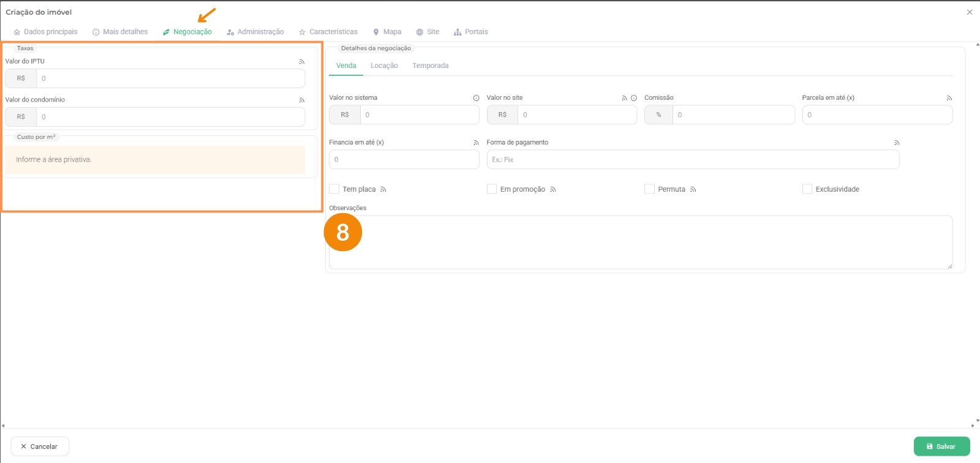Click the feed icon beside Valor do IPTU
980x463 pixels.
[x=301, y=62]
